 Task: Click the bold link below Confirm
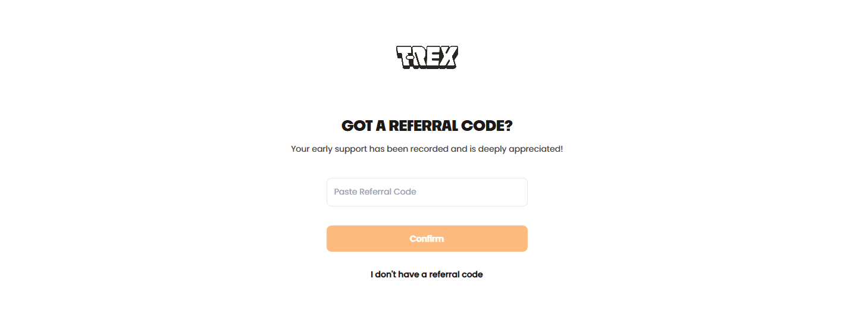click(x=427, y=274)
